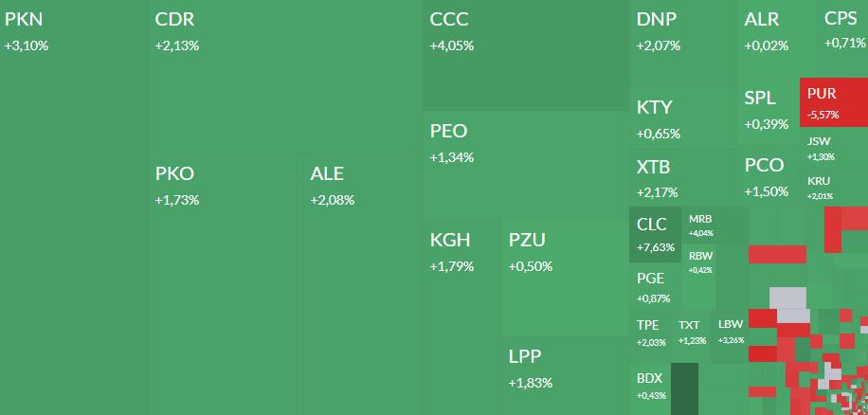The width and height of the screenshot is (868, 415).
Task: Open the XTB tile showing +2,17%
Action: click(x=683, y=177)
